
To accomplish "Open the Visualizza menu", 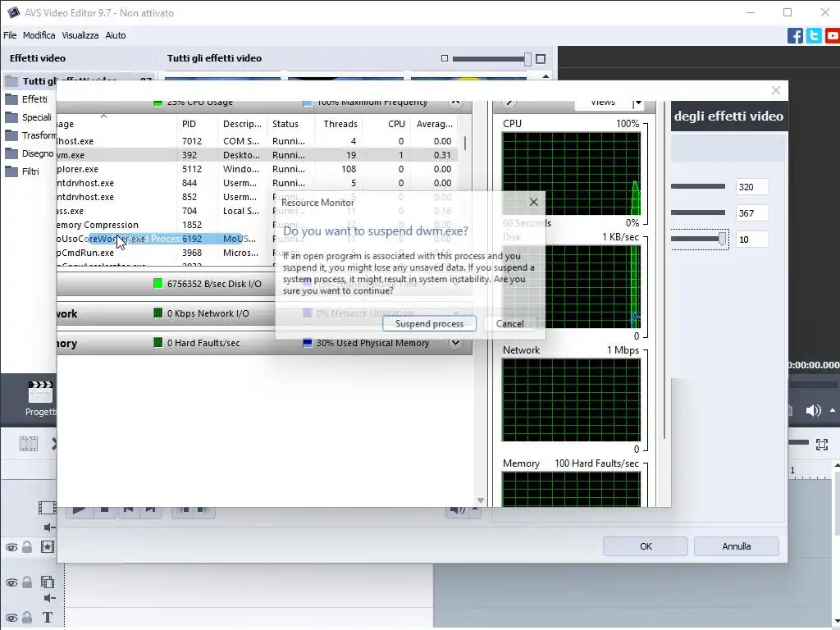I will pyautogui.click(x=80, y=35).
